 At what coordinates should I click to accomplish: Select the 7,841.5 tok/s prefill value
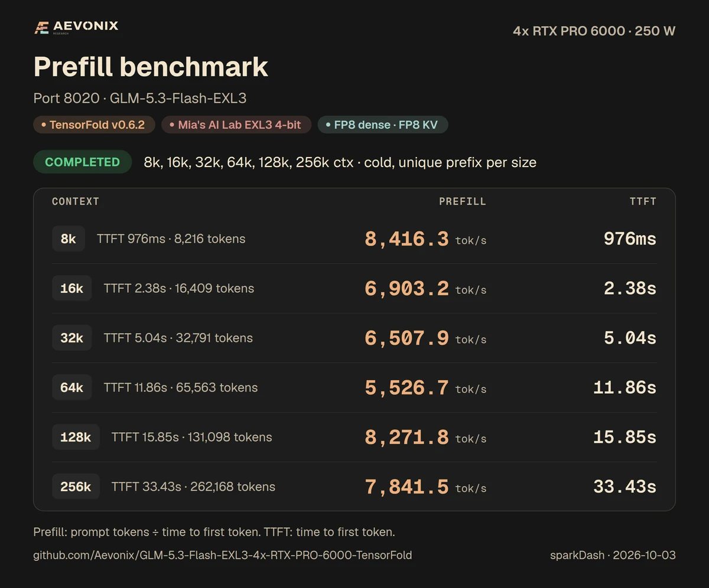coord(425,487)
